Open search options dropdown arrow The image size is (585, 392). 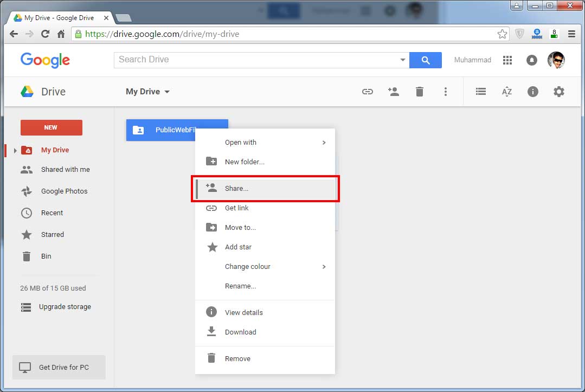pos(402,60)
